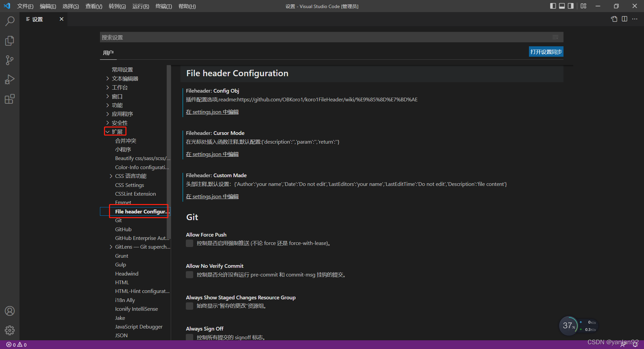Select the 用户 settings scope tab

(x=108, y=53)
